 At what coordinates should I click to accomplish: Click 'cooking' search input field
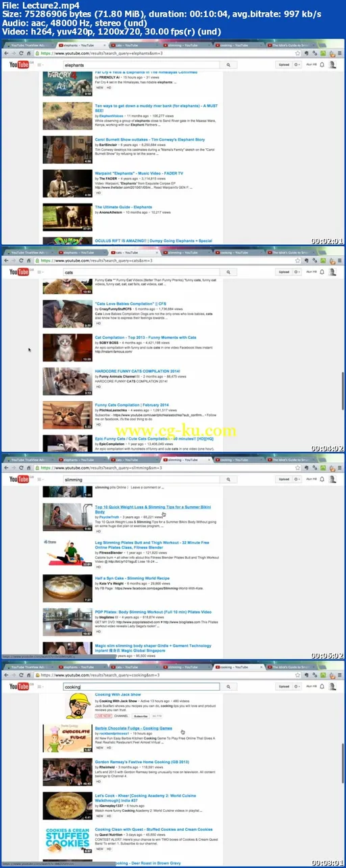(141, 686)
